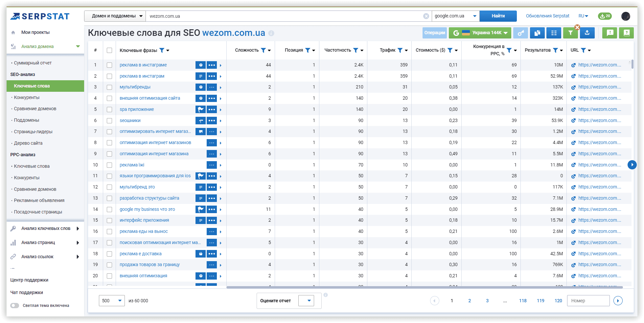
Task: Open the green feedback exclamation icon
Action: (x=610, y=33)
